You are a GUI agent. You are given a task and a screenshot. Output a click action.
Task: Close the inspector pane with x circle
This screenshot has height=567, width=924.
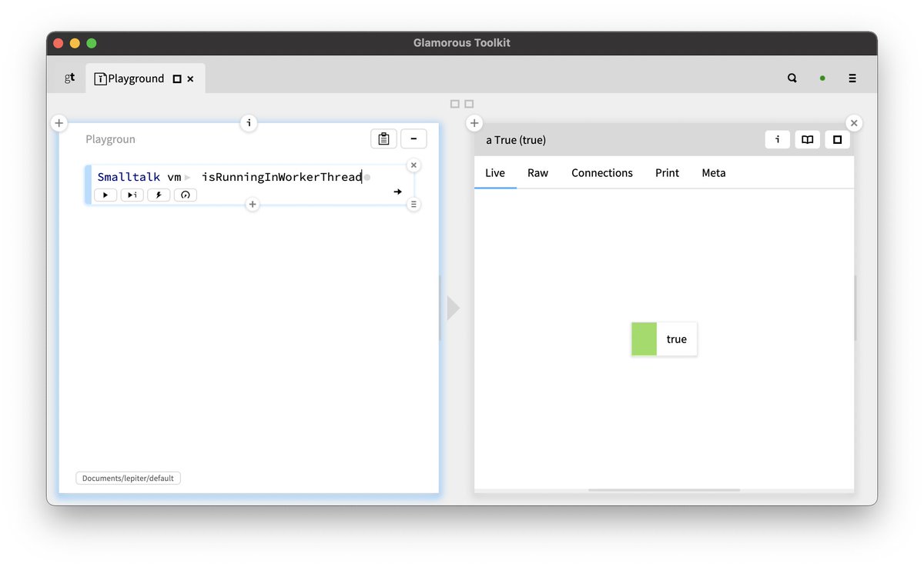pos(854,123)
